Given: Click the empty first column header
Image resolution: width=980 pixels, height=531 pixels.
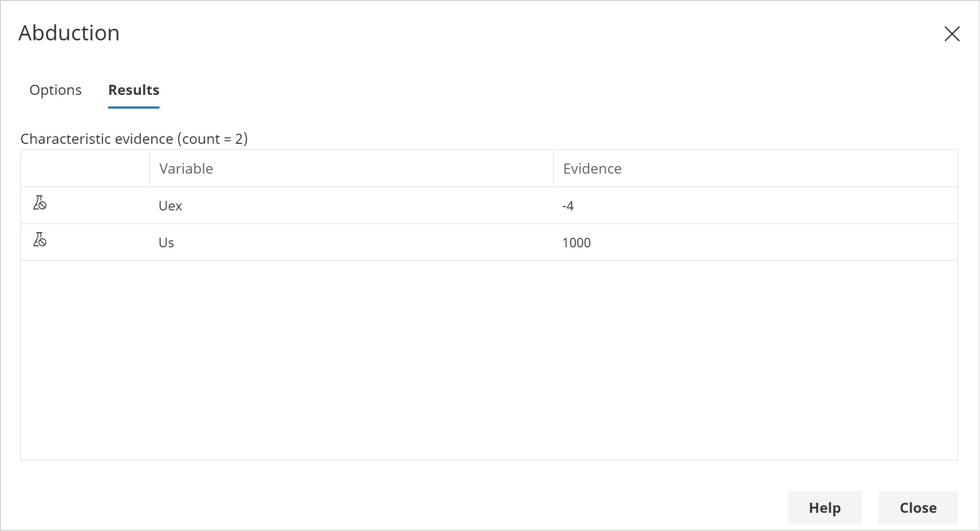Looking at the screenshot, I should tap(85, 169).
